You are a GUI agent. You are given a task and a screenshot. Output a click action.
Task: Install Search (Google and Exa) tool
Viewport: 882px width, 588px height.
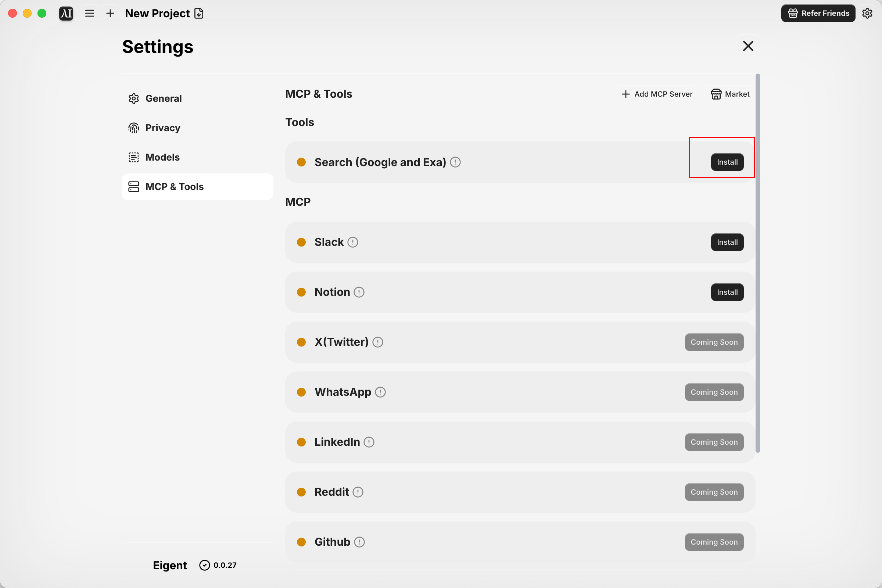727,162
